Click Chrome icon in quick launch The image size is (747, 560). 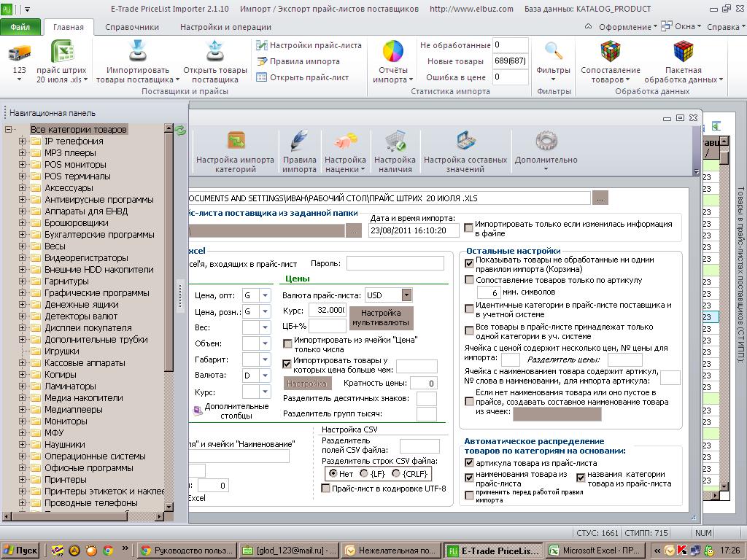pos(108,551)
